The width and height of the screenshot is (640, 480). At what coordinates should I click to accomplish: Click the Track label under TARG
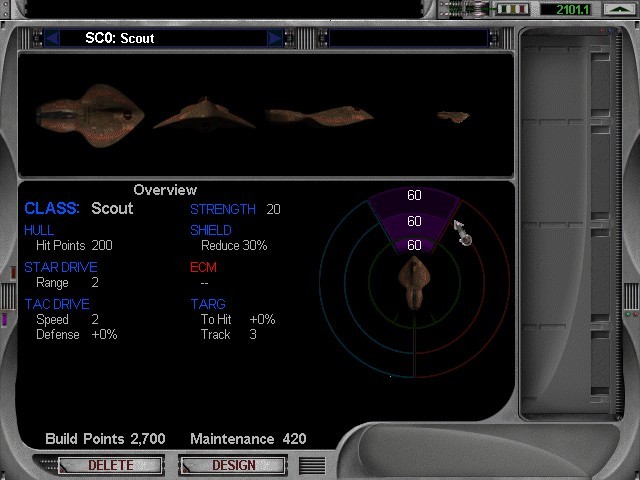(216, 335)
